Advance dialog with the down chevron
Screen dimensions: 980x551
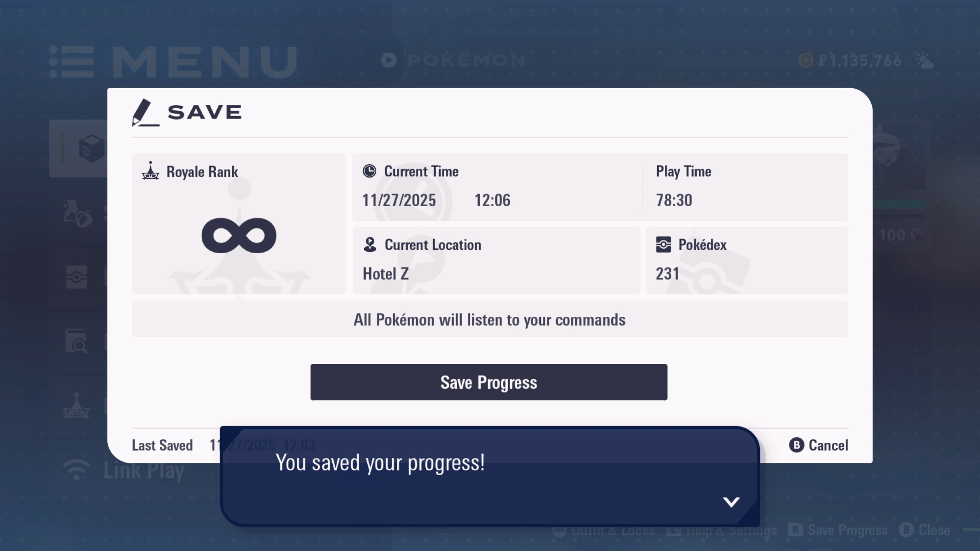pyautogui.click(x=731, y=502)
